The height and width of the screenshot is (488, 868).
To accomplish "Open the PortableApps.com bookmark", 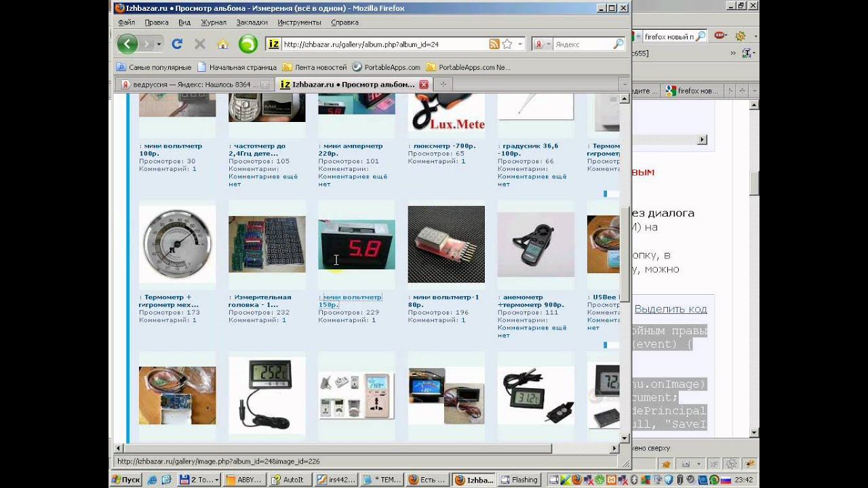I will click(x=387, y=67).
